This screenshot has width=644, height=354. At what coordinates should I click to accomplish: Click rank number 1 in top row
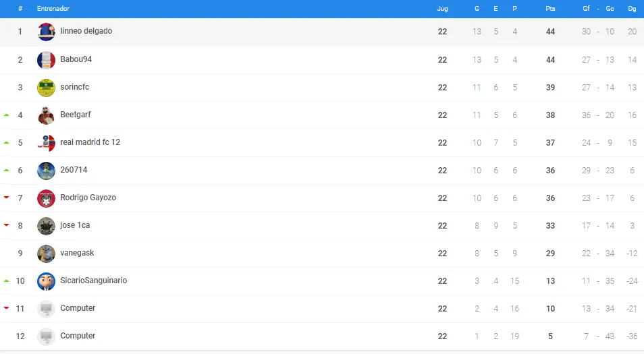click(20, 32)
